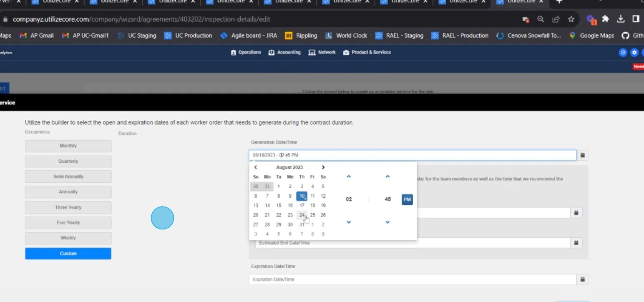Open the UC Staging bookmark
This screenshot has width=644, height=302.
[136, 35]
